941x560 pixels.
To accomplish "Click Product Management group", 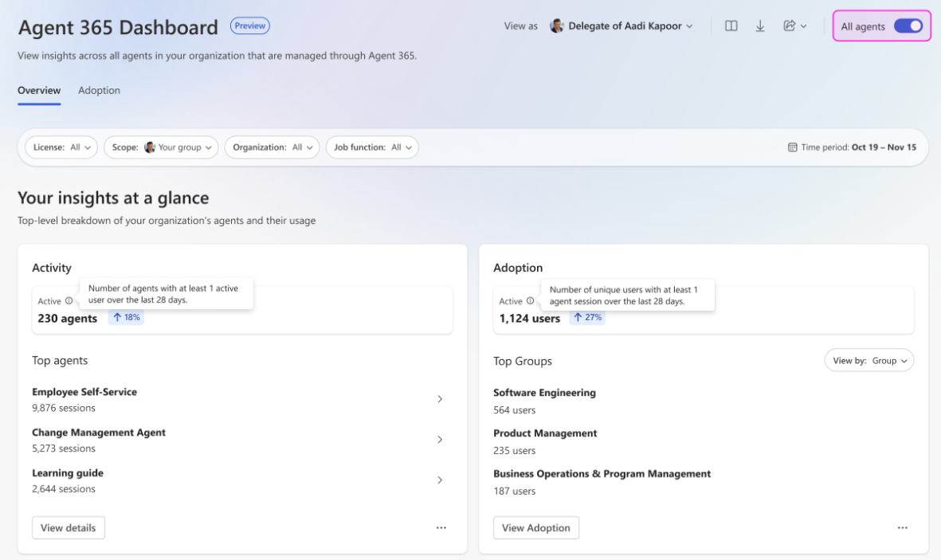I will click(545, 433).
